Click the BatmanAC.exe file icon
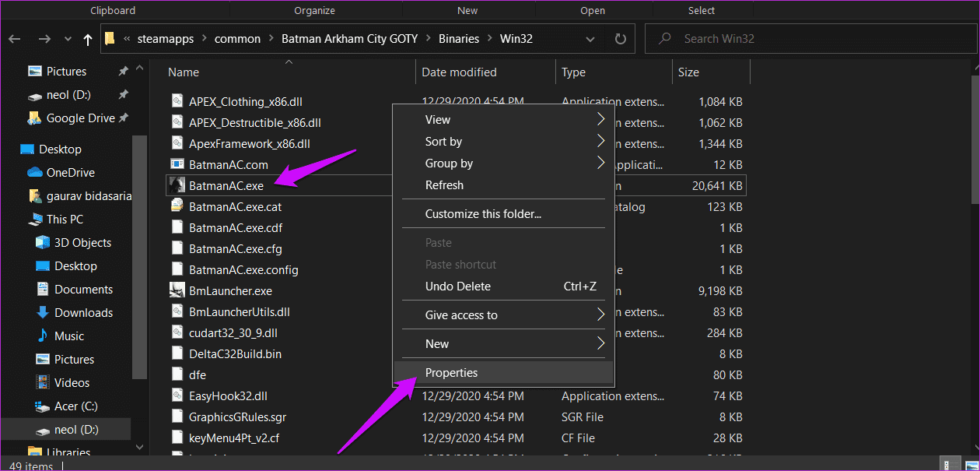 click(x=177, y=185)
